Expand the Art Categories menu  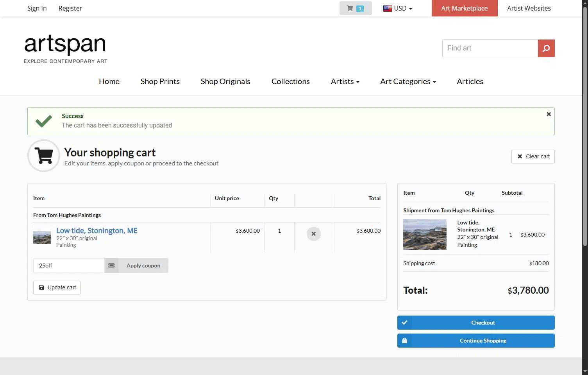tap(408, 81)
